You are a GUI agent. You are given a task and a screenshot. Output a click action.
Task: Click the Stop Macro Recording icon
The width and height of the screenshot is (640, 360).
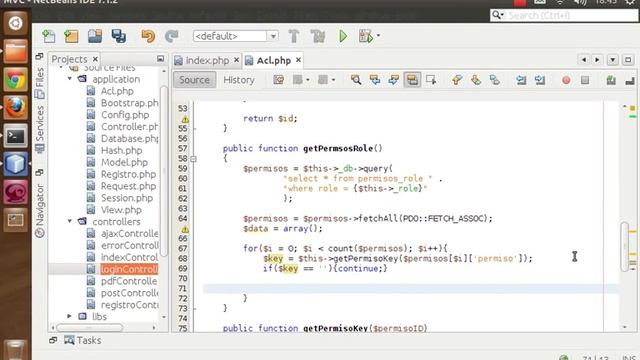[x=585, y=80]
